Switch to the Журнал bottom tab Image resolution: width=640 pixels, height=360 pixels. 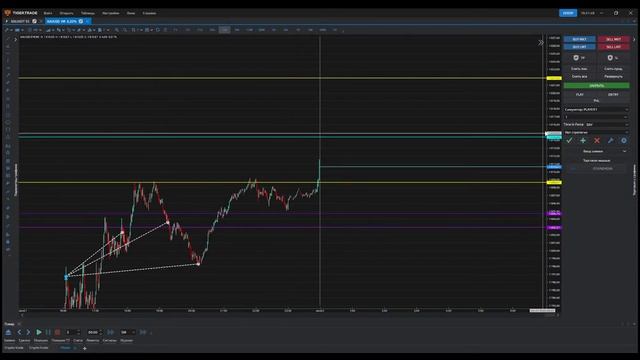127,340
